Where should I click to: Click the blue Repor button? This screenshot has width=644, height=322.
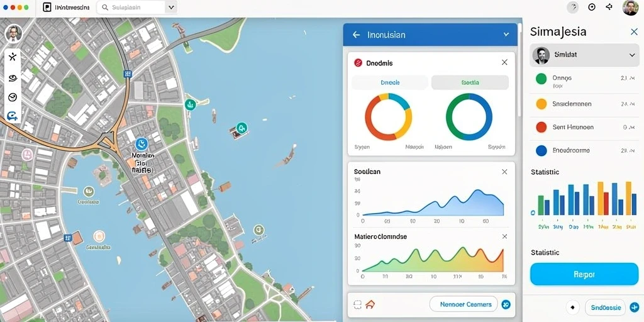tap(584, 274)
